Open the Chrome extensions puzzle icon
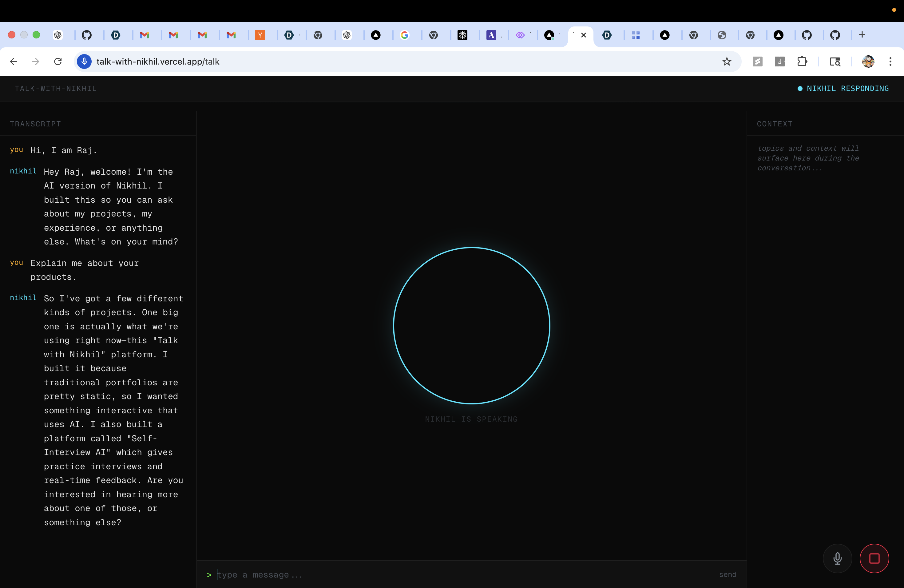Image resolution: width=904 pixels, height=588 pixels. pos(802,62)
